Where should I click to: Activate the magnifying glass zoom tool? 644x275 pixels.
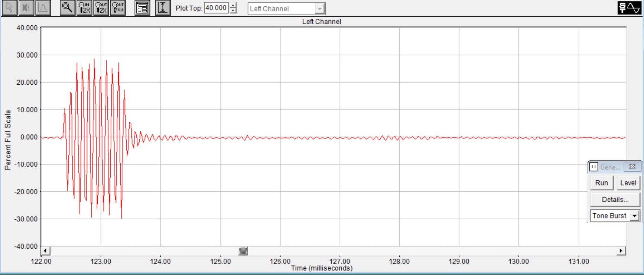[67, 8]
